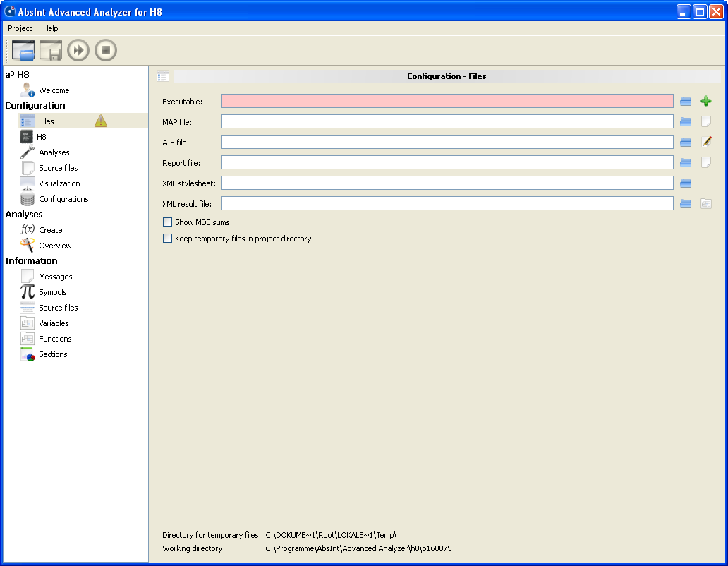Click the H8 chip icon

pyautogui.click(x=27, y=137)
